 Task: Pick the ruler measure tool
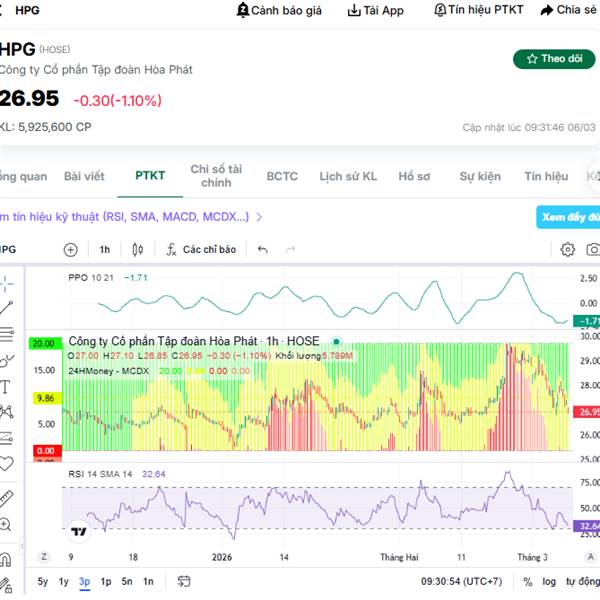tap(7, 497)
